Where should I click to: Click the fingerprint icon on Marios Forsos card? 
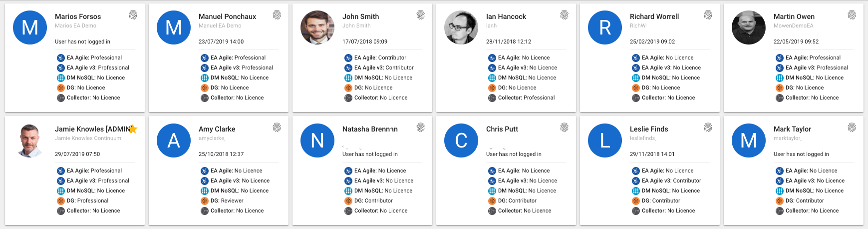click(133, 15)
